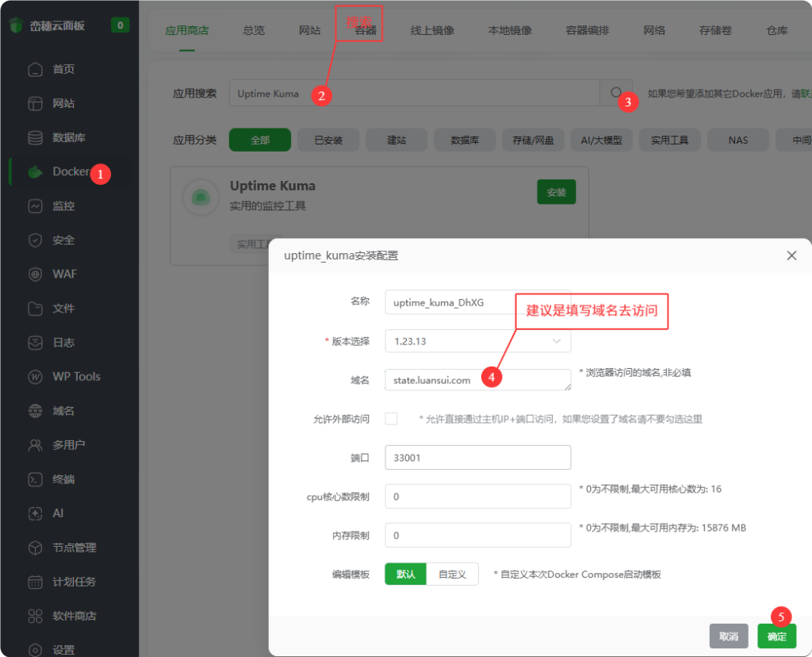Click the 安全 shield icon in sidebar
Image resolution: width=812 pixels, height=657 pixels.
(x=35, y=240)
